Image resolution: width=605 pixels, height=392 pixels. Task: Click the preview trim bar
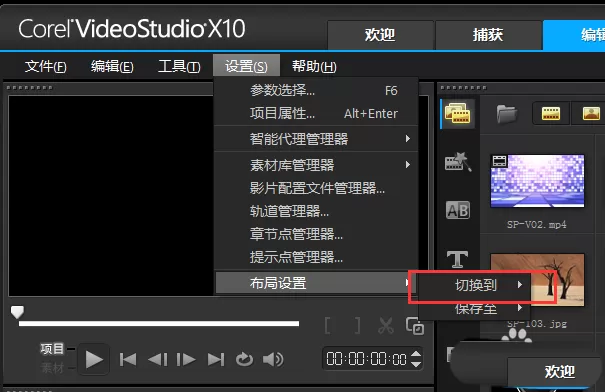coord(159,324)
